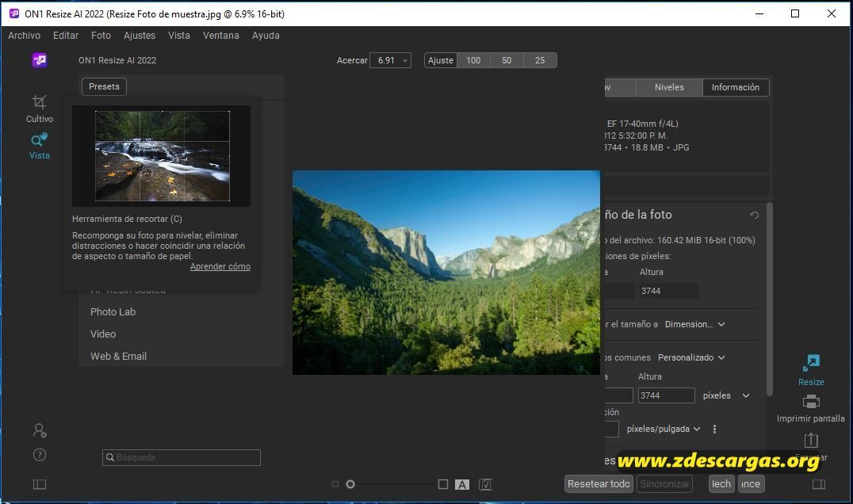Viewport: 853px width, 504px height.
Task: Toggle the A preview mode icon
Action: 462,484
